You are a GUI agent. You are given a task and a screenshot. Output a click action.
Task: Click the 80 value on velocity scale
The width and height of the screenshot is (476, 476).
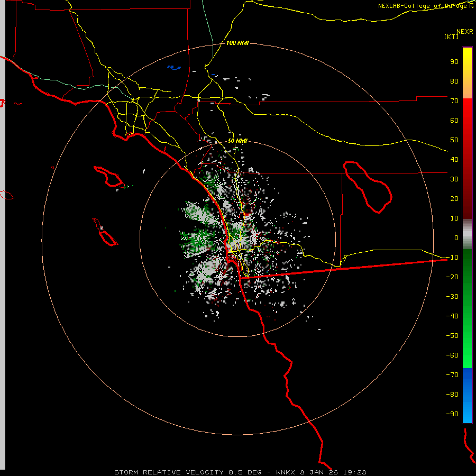tap(454, 81)
